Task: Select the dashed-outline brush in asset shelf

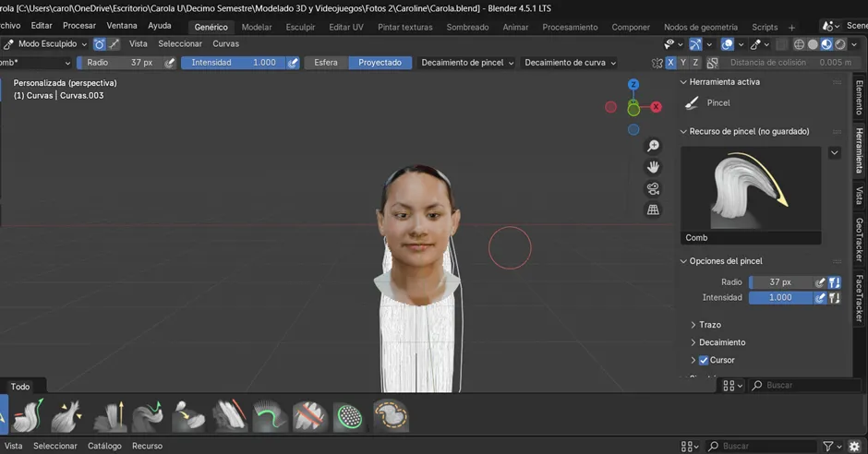Action: pyautogui.click(x=391, y=416)
